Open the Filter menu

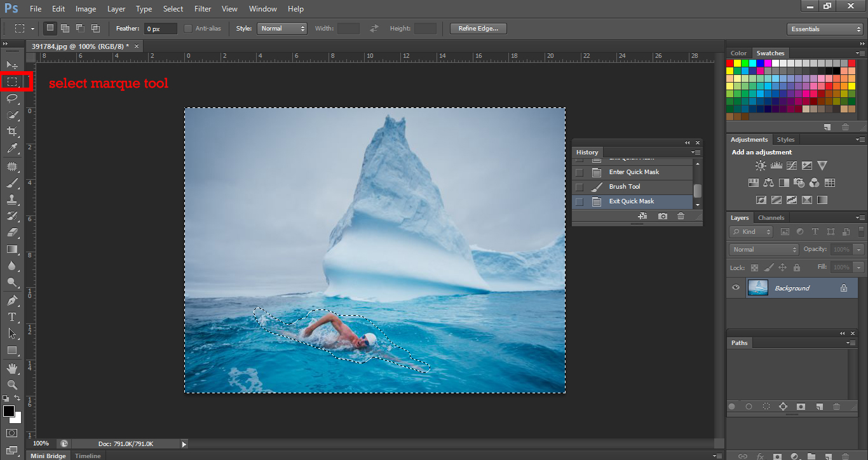[x=203, y=9]
